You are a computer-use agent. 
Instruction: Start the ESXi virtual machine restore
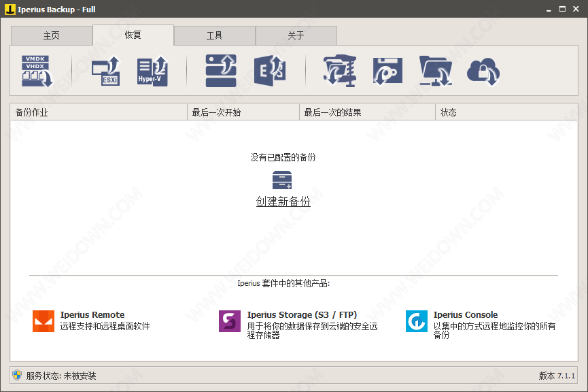(106, 71)
